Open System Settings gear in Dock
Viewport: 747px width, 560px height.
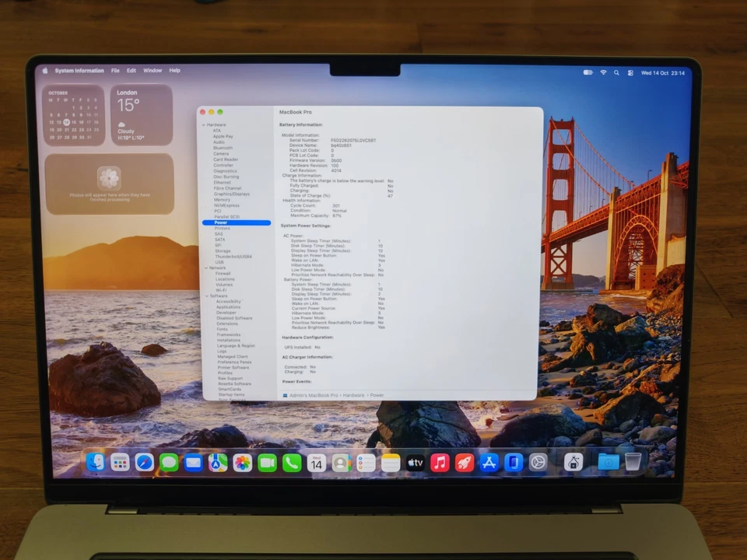(538, 462)
